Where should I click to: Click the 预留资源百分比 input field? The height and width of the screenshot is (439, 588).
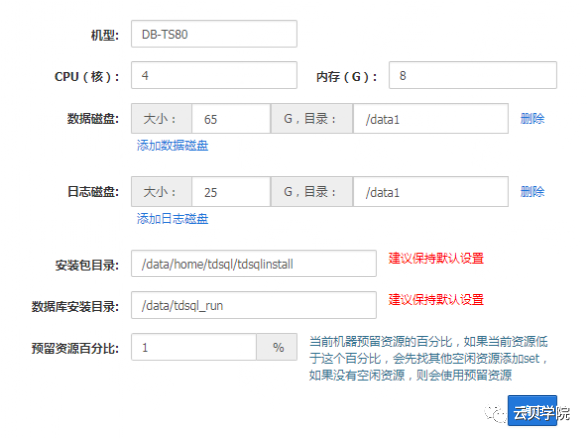point(194,347)
